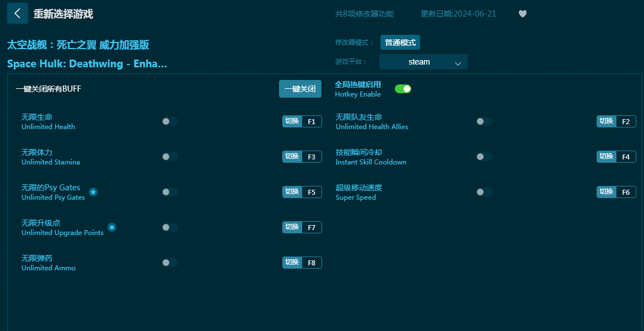Click the 一键关闭所有BUFF label

[x=49, y=89]
